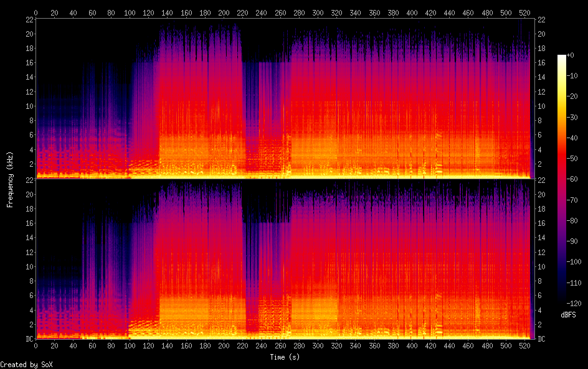Click the DC label at the bottom-left corner
Image resolution: width=588 pixels, height=369 pixels.
click(29, 339)
